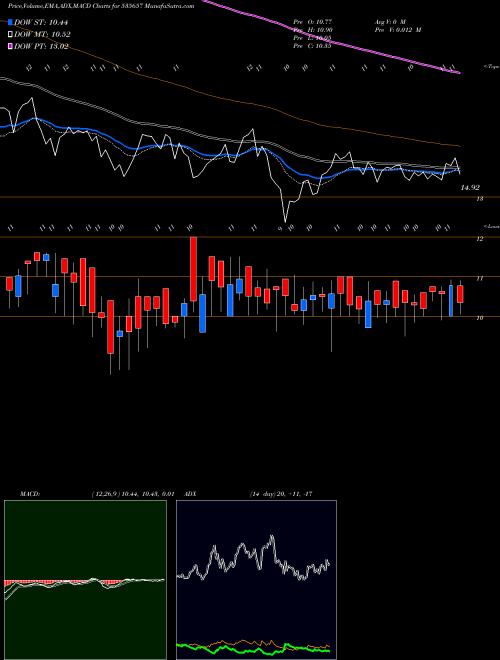Screen dimensions: 500x660
Task: Click the tallest red candlestick touching the 12 level
Action: tap(193, 269)
